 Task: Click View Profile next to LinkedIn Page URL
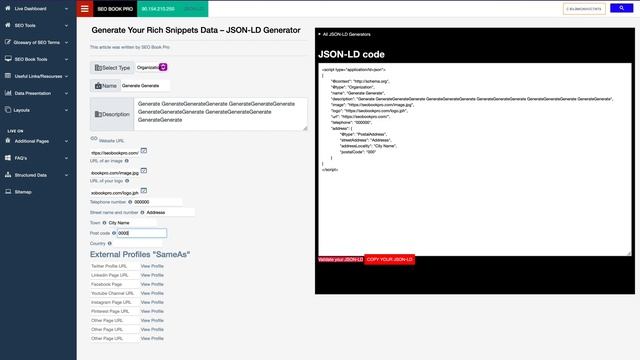click(x=152, y=275)
